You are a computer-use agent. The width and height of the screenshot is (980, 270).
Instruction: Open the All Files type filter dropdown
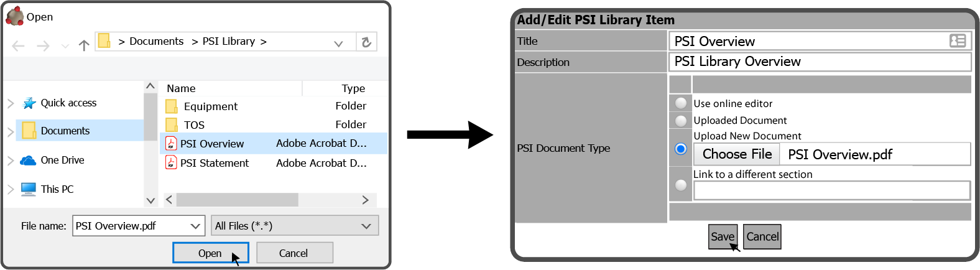[x=366, y=226]
